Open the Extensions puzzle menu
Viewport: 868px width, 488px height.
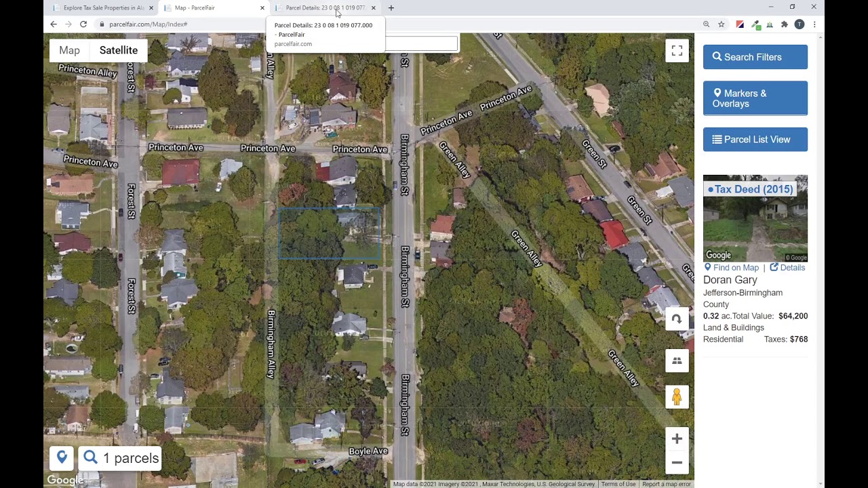pyautogui.click(x=785, y=24)
